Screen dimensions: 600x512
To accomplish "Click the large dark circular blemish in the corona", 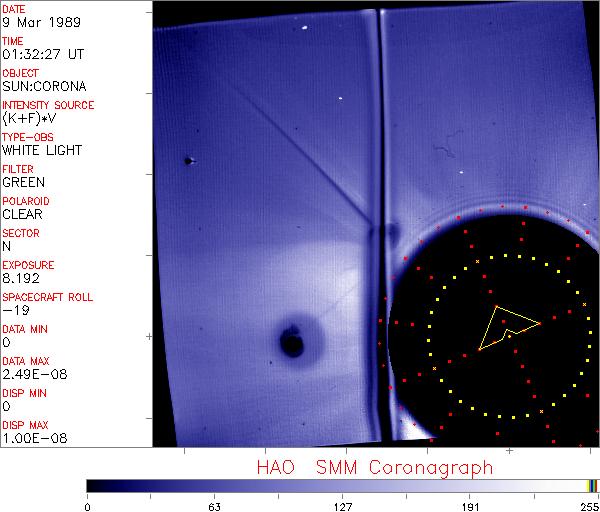I will pyautogui.click(x=292, y=342).
